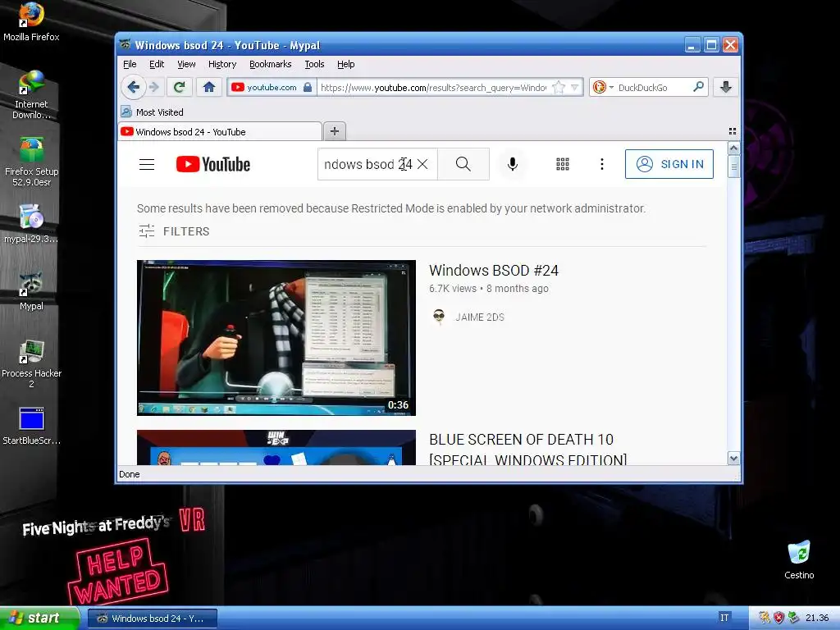
Task: Open the Edit menu
Action: tap(157, 64)
